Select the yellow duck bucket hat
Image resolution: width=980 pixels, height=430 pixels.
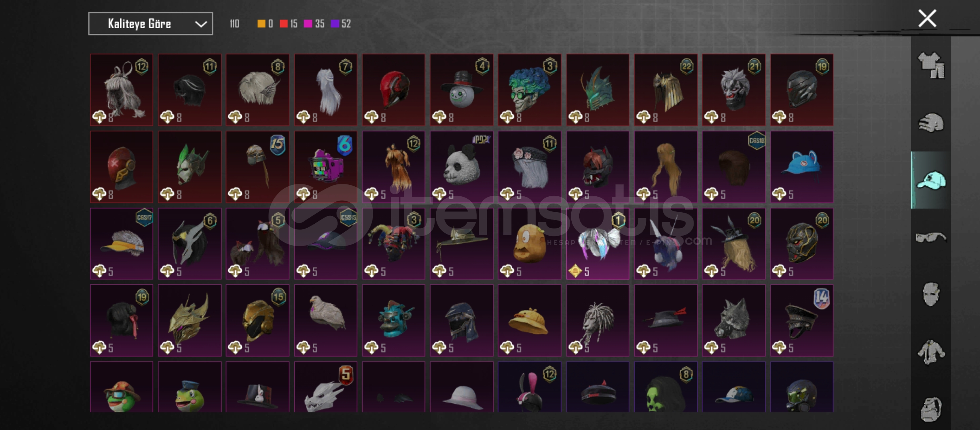[529, 321]
